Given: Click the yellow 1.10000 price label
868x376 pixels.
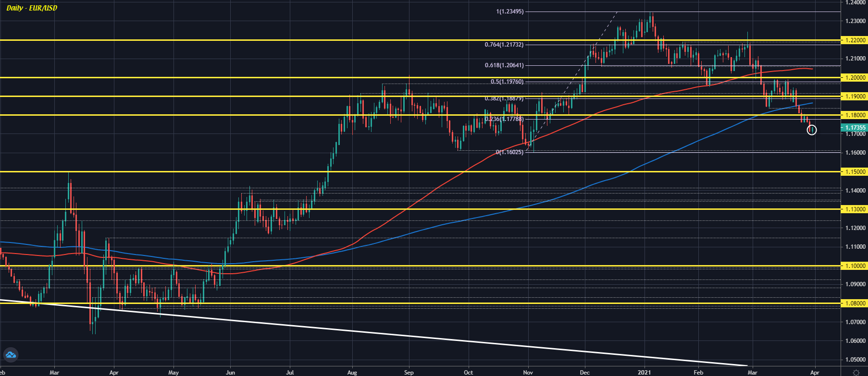Looking at the screenshot, I should 854,266.
